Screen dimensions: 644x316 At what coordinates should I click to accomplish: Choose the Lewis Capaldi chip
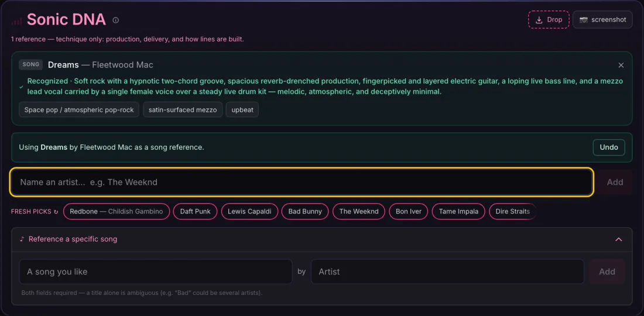click(249, 211)
